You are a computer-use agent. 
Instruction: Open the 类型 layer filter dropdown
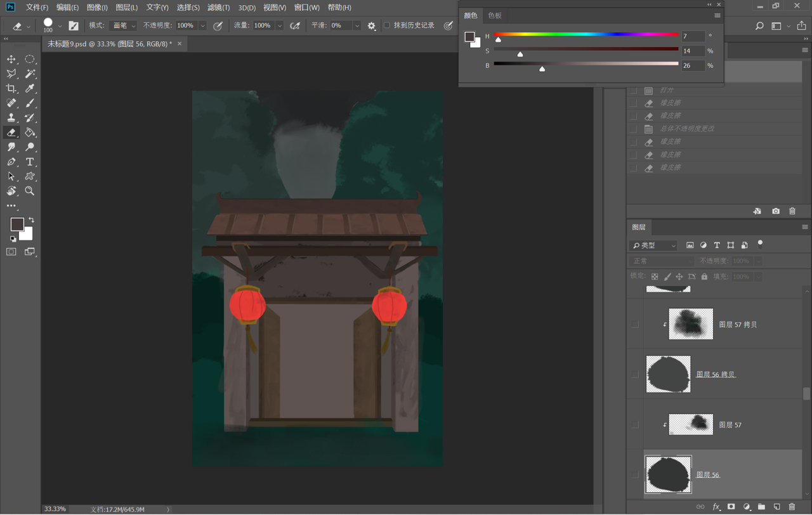pos(654,245)
